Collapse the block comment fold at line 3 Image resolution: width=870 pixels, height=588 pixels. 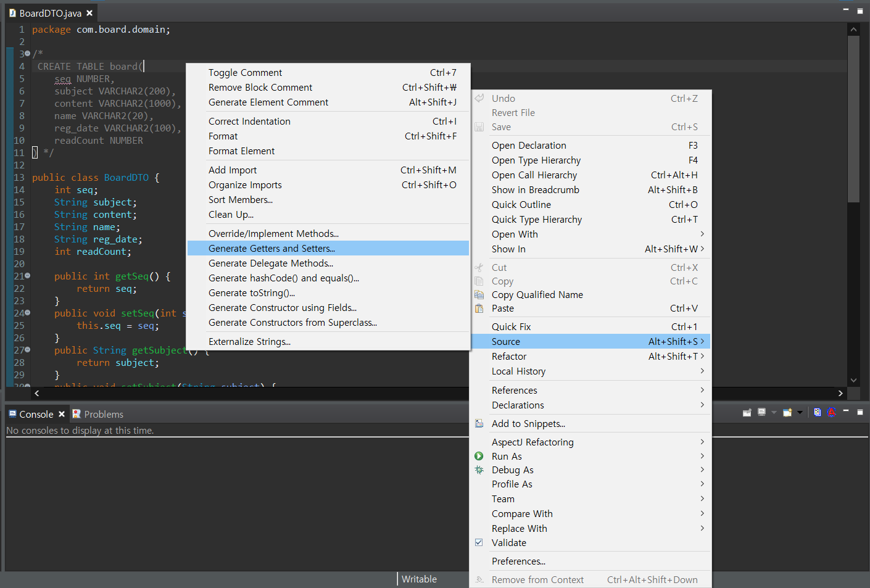tap(27, 54)
